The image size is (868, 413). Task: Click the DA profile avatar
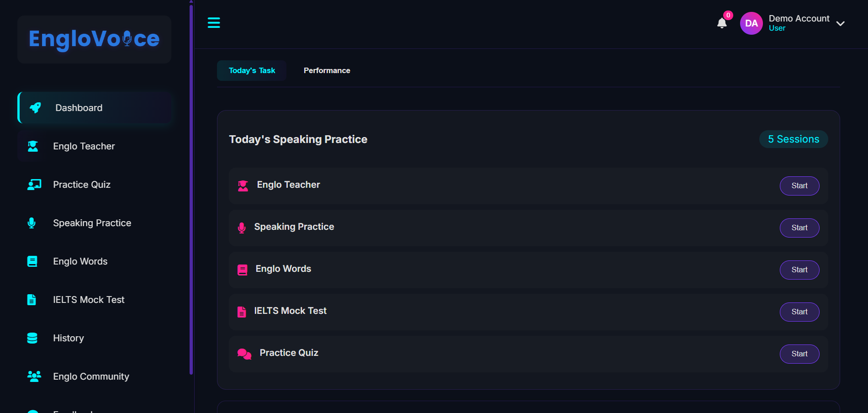tap(751, 23)
